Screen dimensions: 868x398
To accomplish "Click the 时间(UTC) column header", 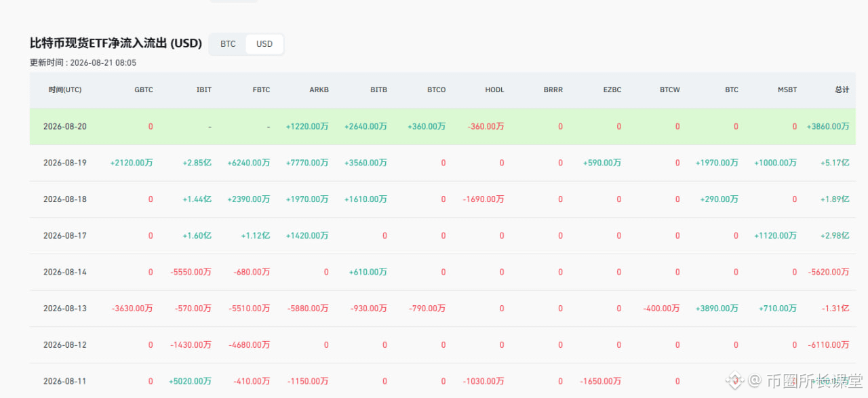I will pos(65,90).
